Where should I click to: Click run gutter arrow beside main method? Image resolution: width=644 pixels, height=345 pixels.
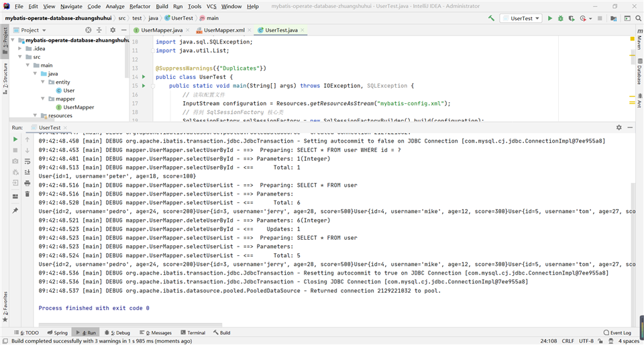[x=144, y=85]
